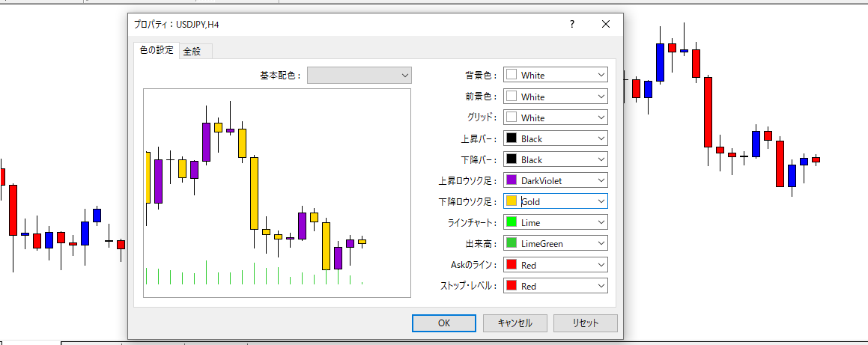Select the 色の設定 tab
868x345 pixels.
[157, 51]
